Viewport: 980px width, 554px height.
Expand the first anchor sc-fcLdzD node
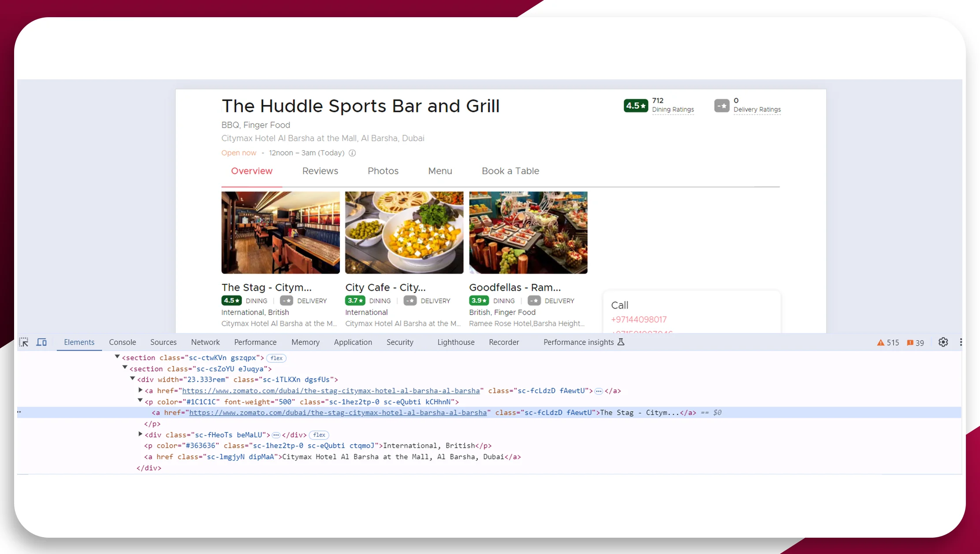pyautogui.click(x=140, y=390)
